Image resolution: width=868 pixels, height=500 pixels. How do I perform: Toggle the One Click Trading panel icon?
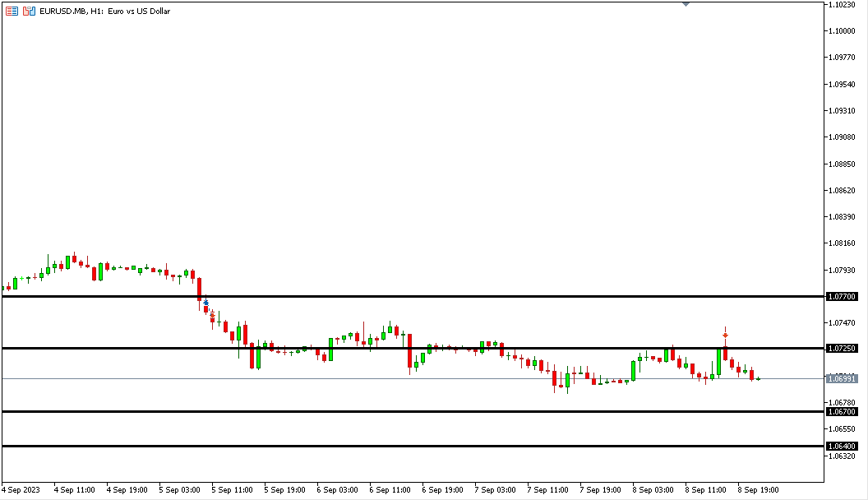[30, 11]
